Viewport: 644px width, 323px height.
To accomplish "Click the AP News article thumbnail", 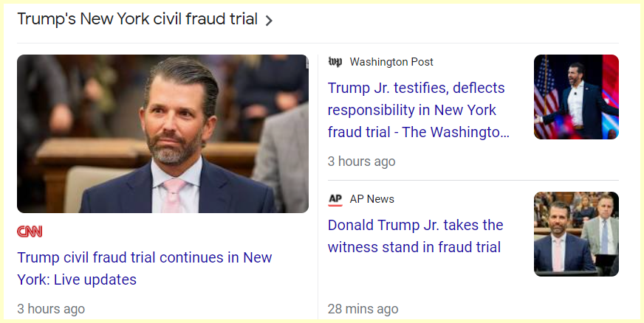I will pyautogui.click(x=576, y=234).
